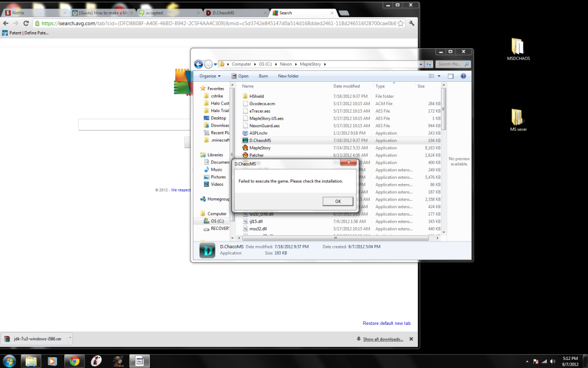Open the .minecraft favorite folder
Screen dimensions: 588x368
pyautogui.click(x=220, y=140)
